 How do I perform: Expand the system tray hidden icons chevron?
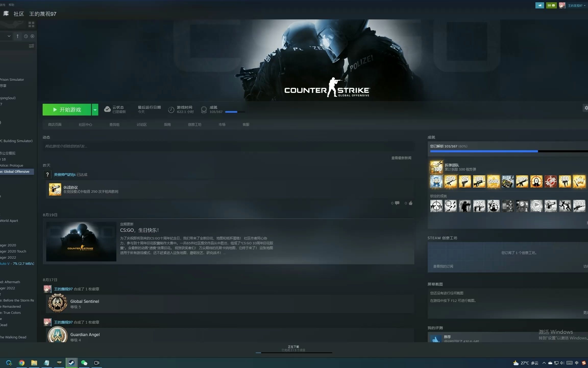544,363
